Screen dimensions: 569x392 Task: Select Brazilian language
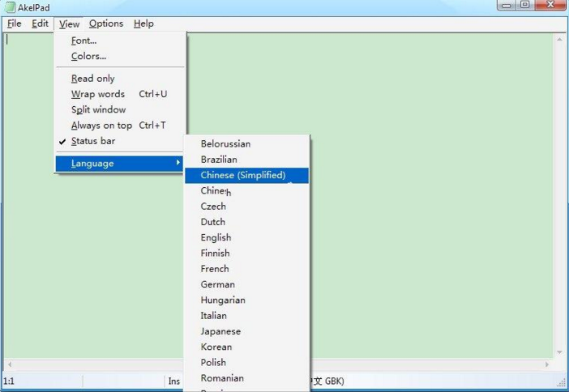pos(246,160)
